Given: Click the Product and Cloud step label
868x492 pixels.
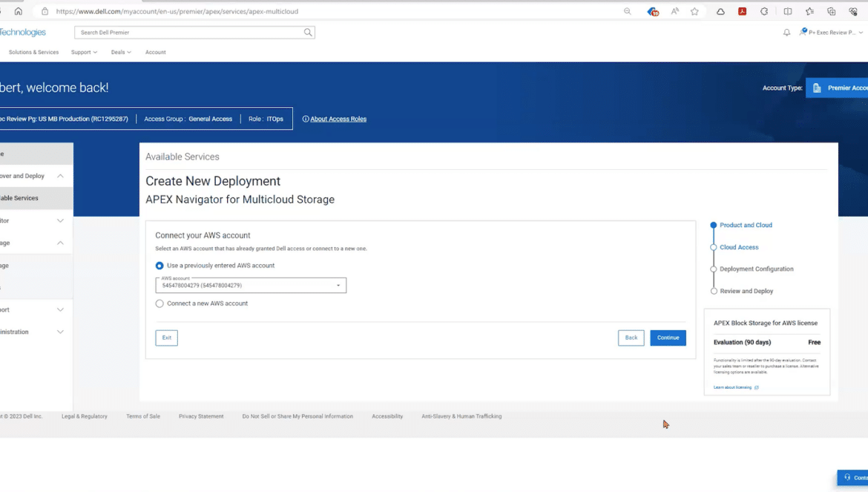Looking at the screenshot, I should pyautogui.click(x=746, y=226).
